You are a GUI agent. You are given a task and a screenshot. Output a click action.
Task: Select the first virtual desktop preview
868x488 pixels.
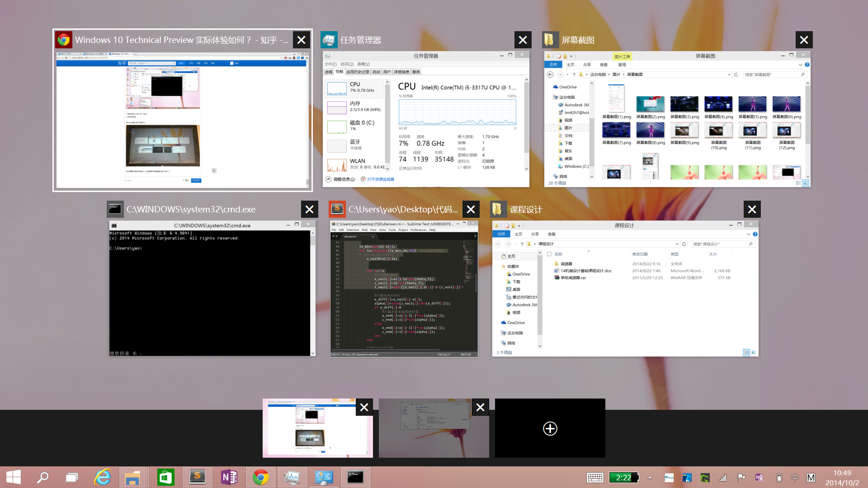pos(318,428)
